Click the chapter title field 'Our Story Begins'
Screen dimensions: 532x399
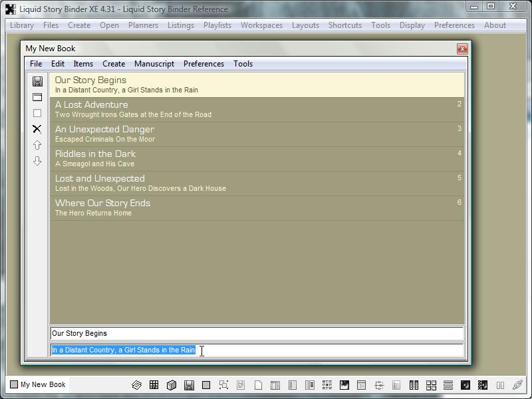tap(256, 334)
